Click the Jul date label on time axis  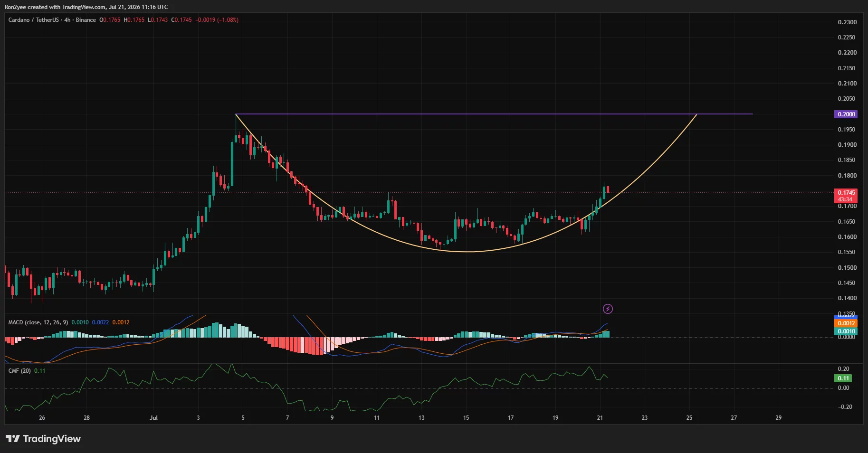pyautogui.click(x=153, y=418)
